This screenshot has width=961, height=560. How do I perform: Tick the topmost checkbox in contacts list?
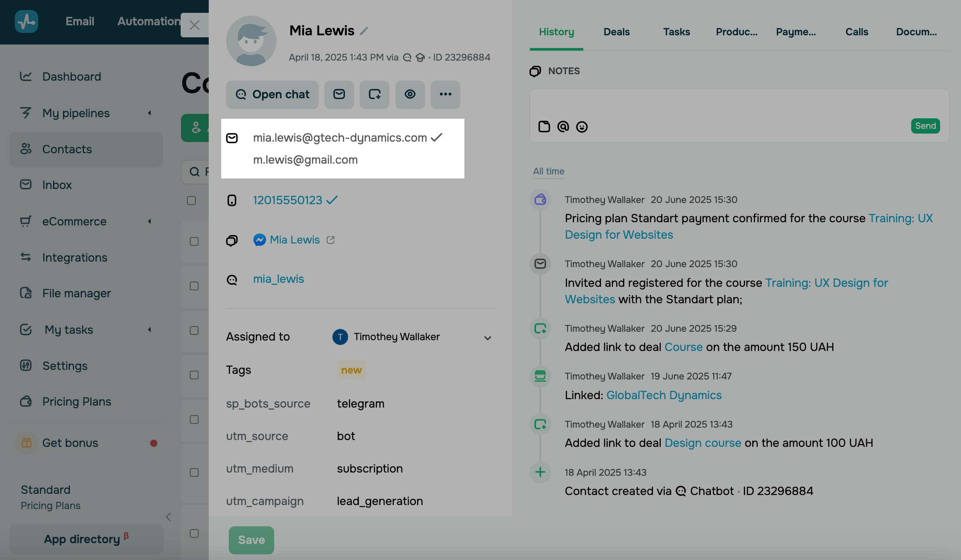pyautogui.click(x=191, y=200)
